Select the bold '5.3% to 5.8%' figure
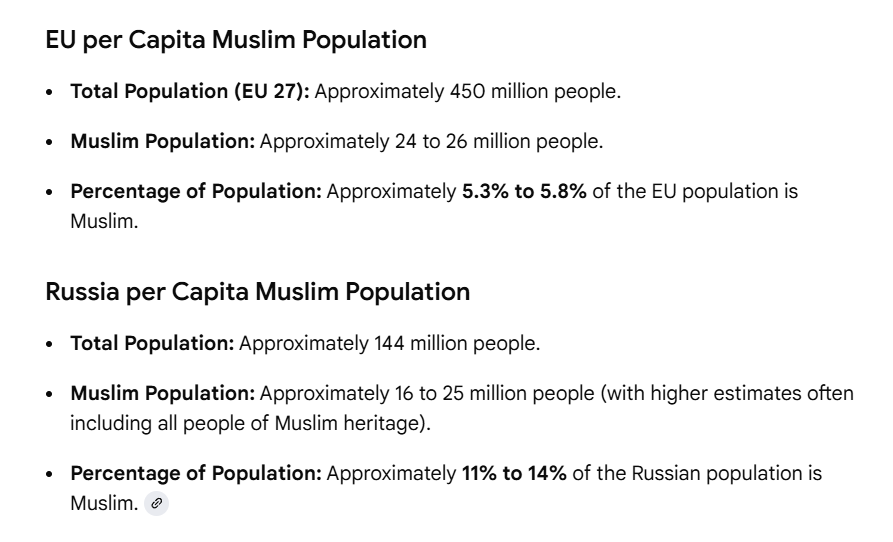The height and width of the screenshot is (542, 893). [524, 191]
